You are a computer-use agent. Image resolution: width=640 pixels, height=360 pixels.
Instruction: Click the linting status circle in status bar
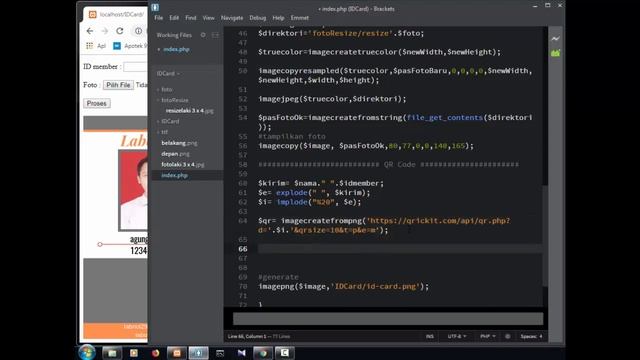click(507, 336)
